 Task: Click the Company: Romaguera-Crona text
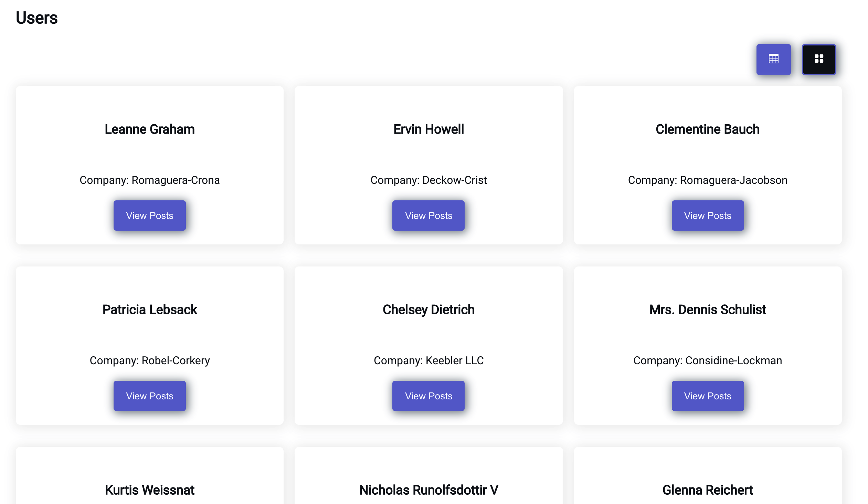149,180
